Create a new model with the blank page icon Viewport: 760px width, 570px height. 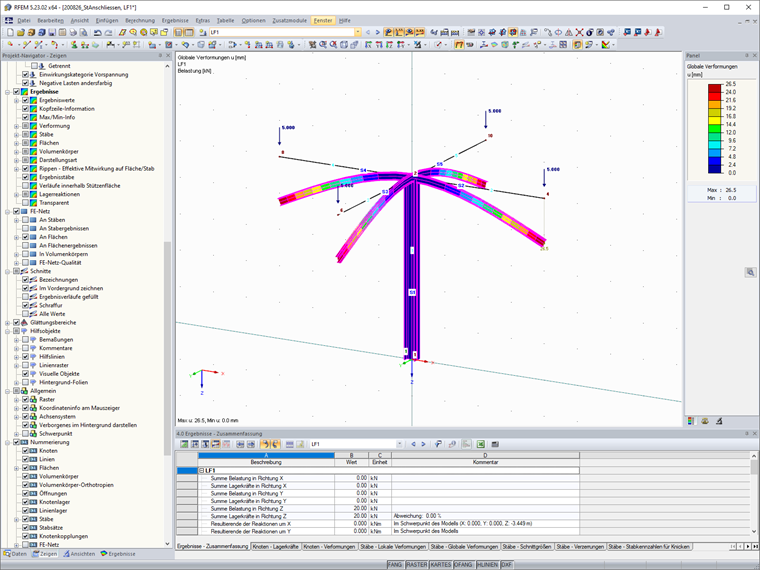(10, 32)
